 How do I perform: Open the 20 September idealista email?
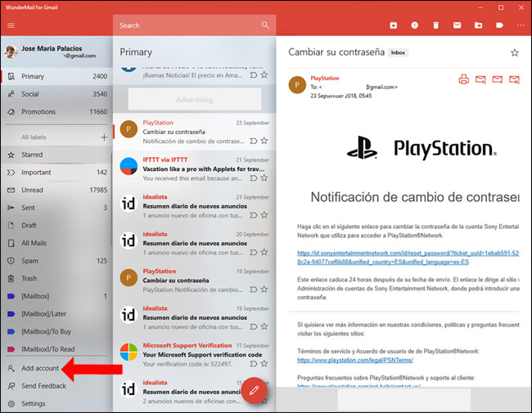pos(195,243)
